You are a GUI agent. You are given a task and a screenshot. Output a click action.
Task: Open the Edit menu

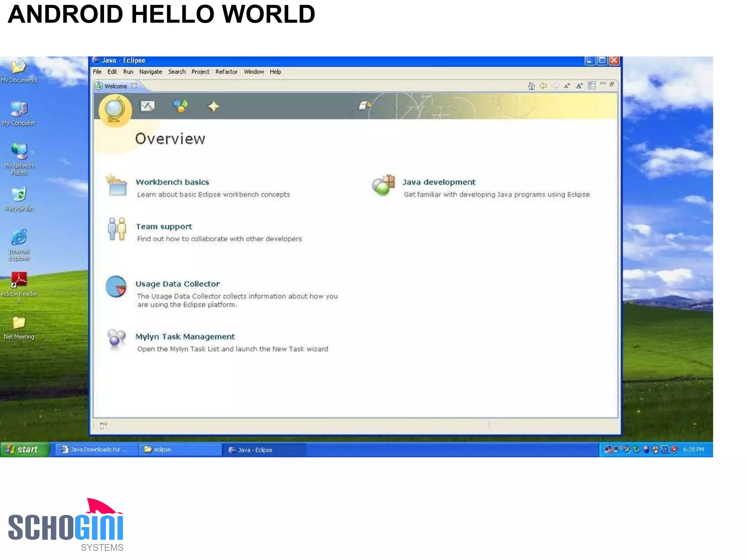click(x=112, y=72)
